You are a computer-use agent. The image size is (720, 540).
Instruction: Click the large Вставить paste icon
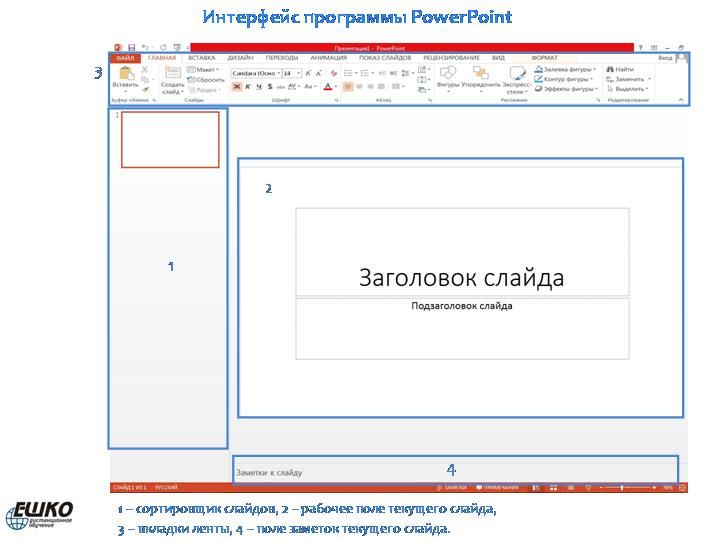126,73
